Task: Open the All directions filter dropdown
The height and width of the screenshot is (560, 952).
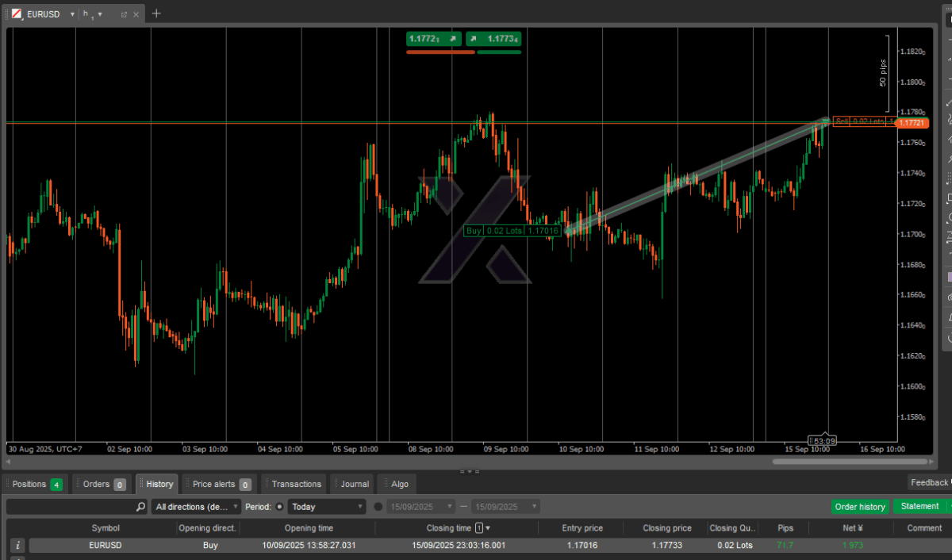Action: point(197,506)
